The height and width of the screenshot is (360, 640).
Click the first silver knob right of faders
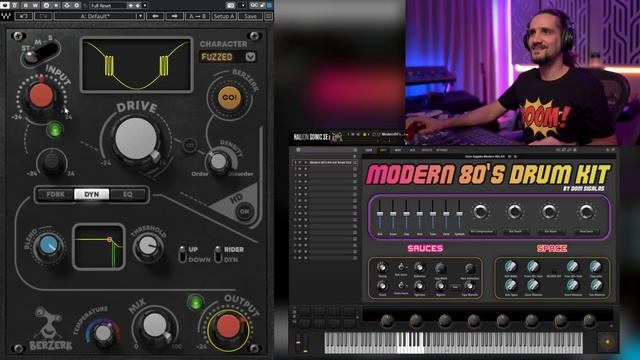point(480,212)
